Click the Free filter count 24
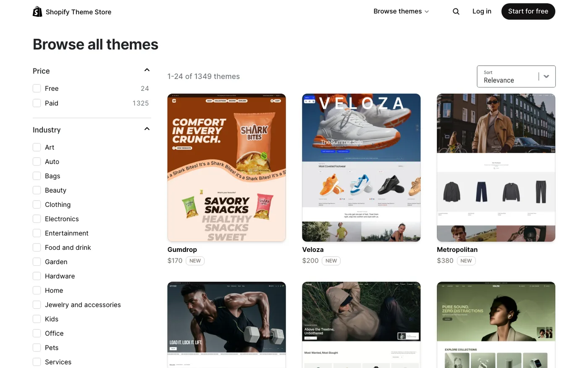588x368 pixels. 145,88
